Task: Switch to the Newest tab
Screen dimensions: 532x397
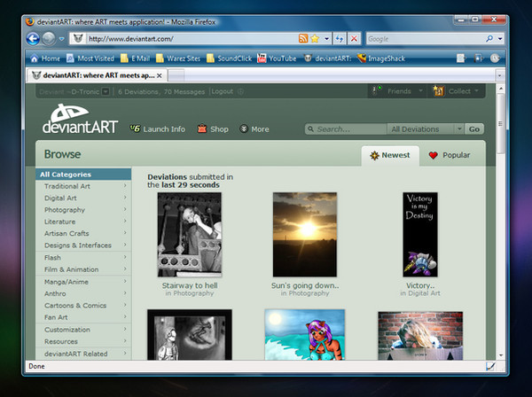Action: 390,155
